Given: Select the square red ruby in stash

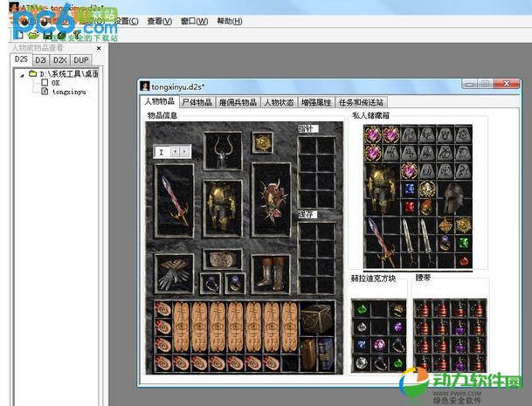Looking at the screenshot, I should [410, 207].
